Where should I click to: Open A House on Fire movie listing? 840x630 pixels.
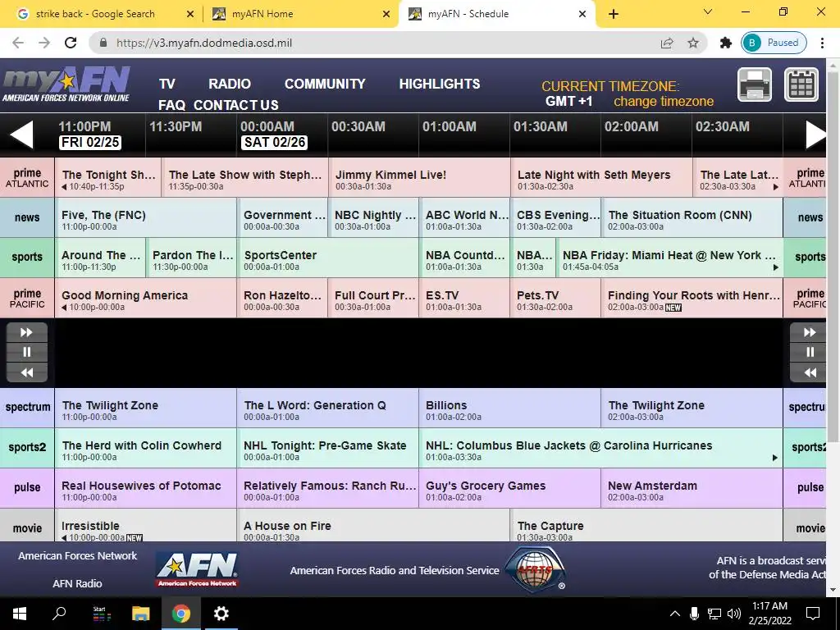(x=373, y=526)
